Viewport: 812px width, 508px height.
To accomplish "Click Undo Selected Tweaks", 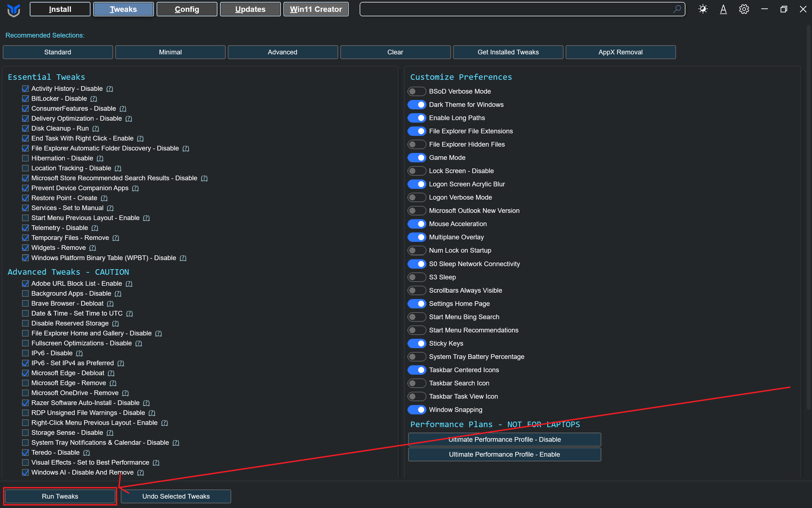I will point(176,496).
